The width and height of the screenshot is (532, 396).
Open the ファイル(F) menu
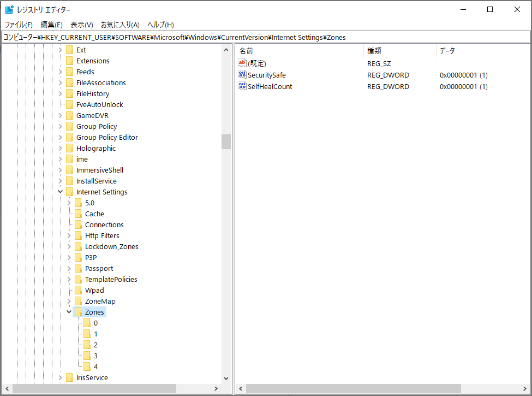coord(19,25)
